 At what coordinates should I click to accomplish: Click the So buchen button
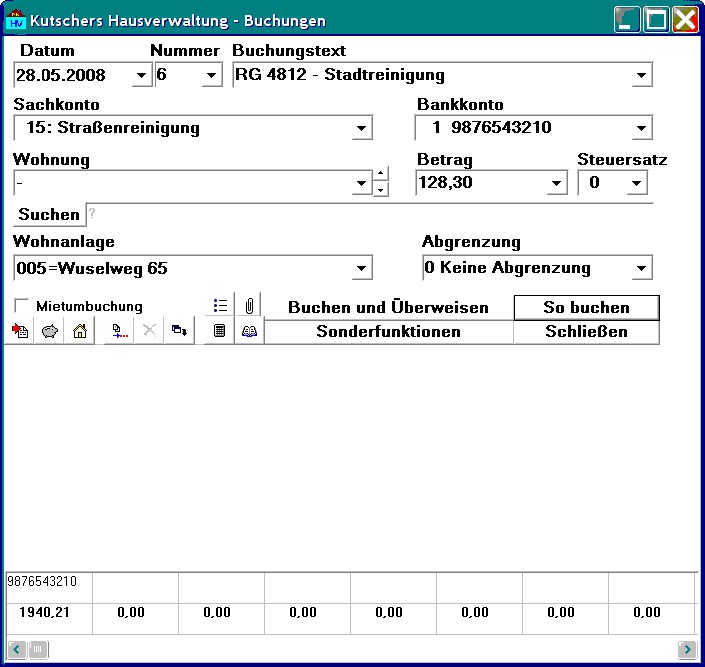[586, 308]
